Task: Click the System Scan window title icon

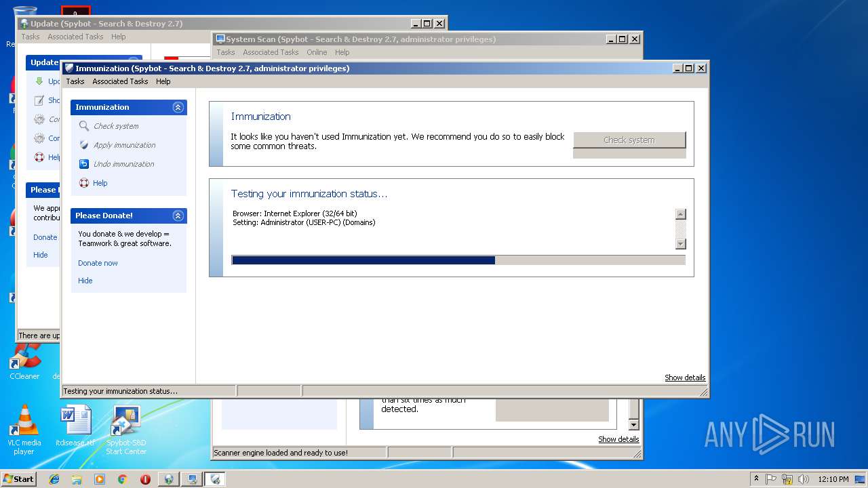Action: pos(220,39)
